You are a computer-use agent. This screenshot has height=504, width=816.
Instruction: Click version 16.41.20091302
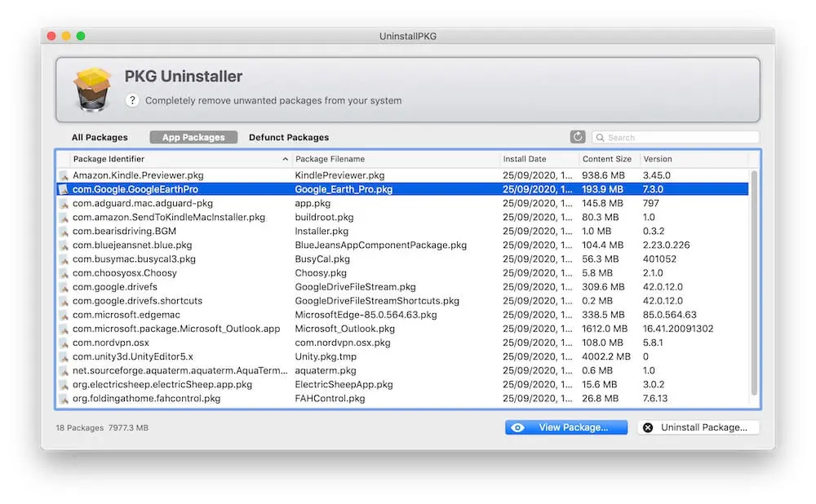[x=677, y=329]
